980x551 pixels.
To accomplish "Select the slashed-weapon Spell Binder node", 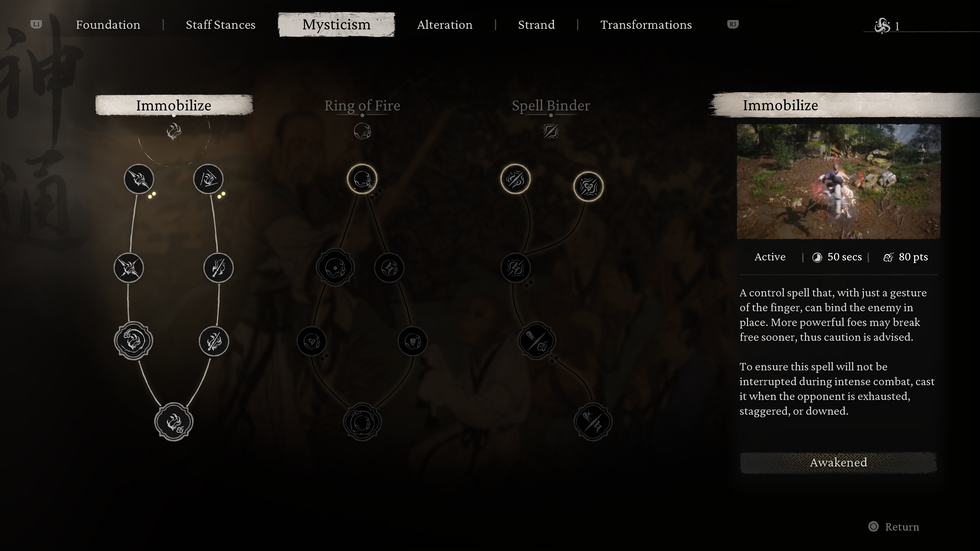I will (536, 341).
